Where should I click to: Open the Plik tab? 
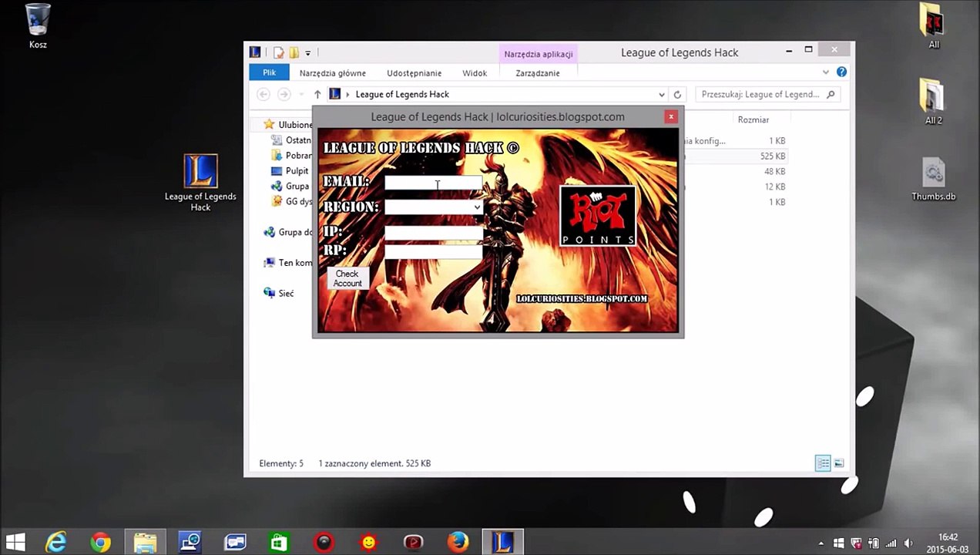[269, 72]
